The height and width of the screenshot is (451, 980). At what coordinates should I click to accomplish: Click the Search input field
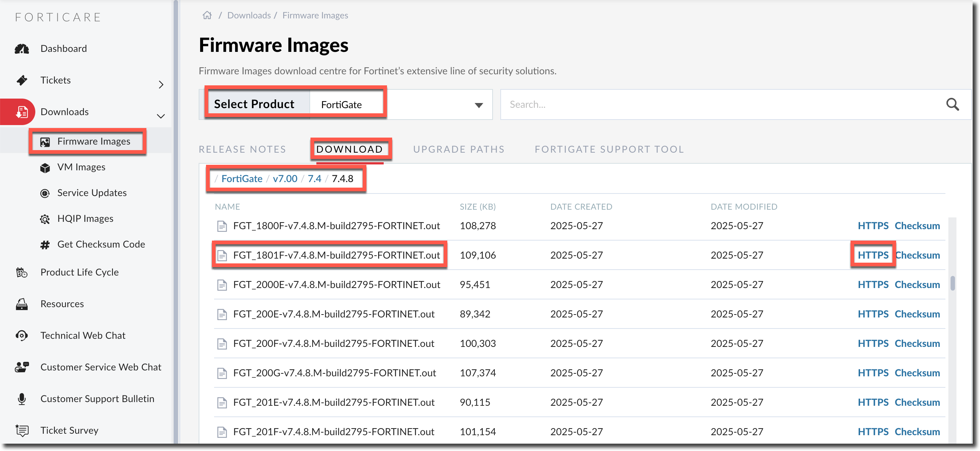point(723,104)
